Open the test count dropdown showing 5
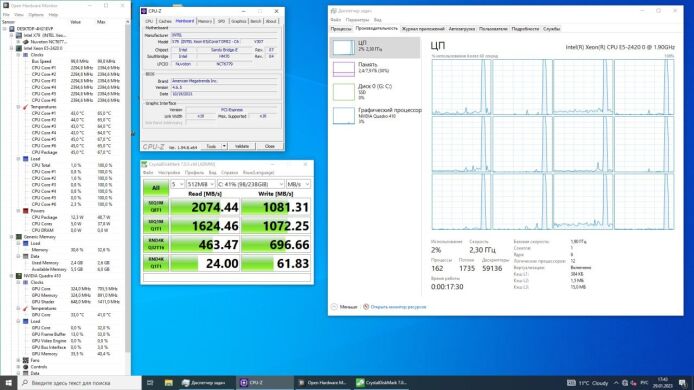694x390 pixels. [177, 184]
